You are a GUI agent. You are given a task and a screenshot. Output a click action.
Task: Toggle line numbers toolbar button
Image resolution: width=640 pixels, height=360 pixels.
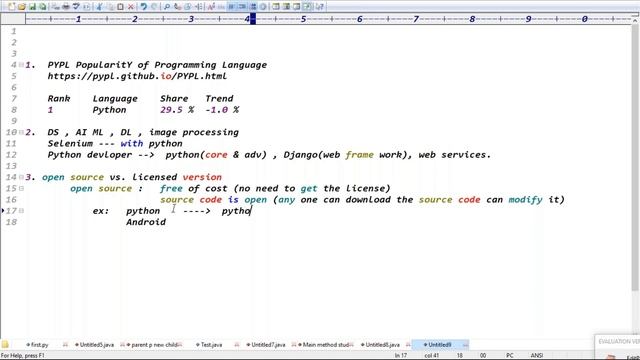pos(253,7)
